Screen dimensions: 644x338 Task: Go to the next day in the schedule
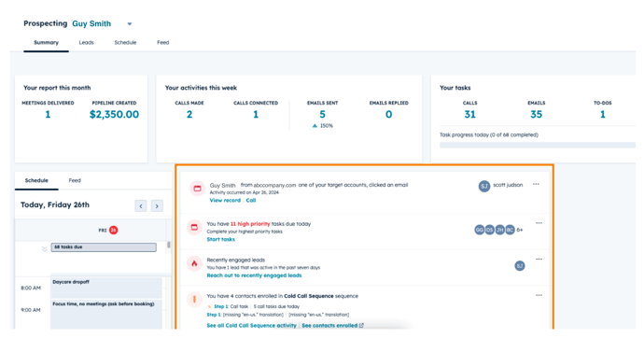pos(157,205)
